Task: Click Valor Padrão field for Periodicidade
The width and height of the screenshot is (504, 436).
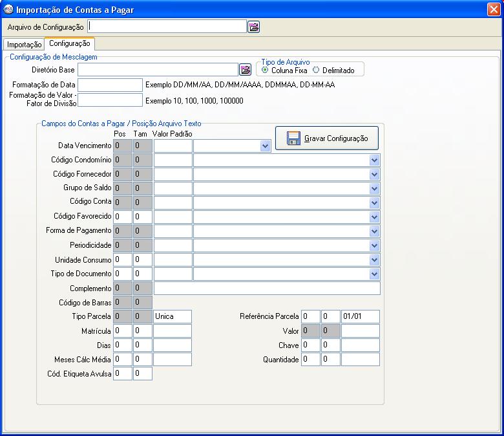Action: [x=173, y=246]
